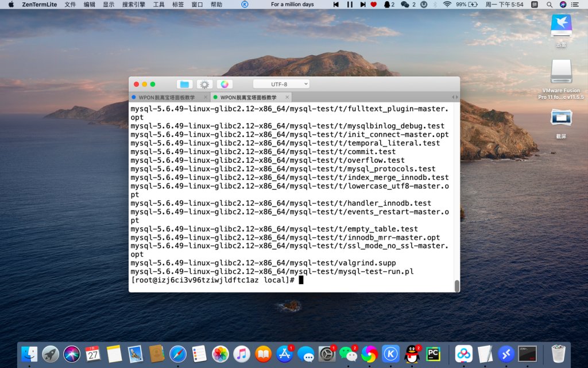
Task: Open App Store from the Dock
Action: [x=285, y=354]
